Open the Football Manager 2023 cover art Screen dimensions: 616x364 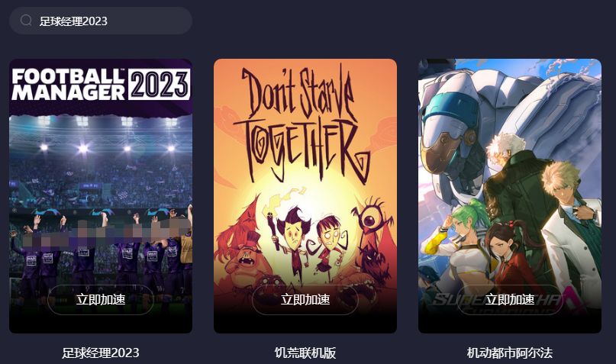tap(101, 196)
